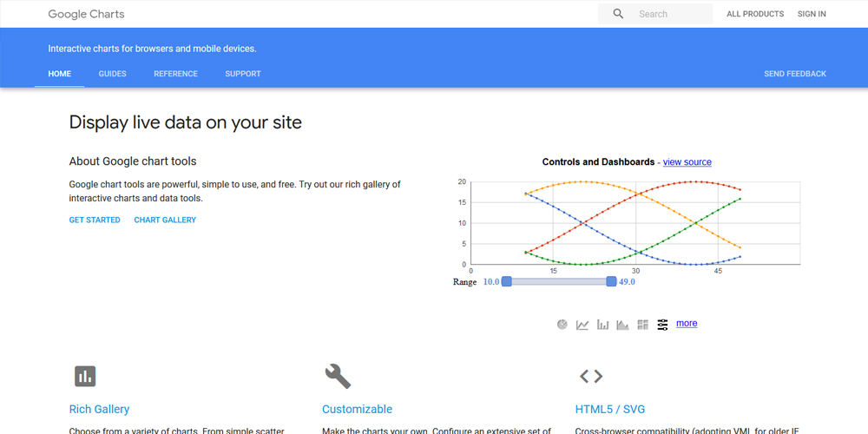Image resolution: width=868 pixels, height=434 pixels.
Task: Click the Range label beside the slider
Action: coord(464,282)
